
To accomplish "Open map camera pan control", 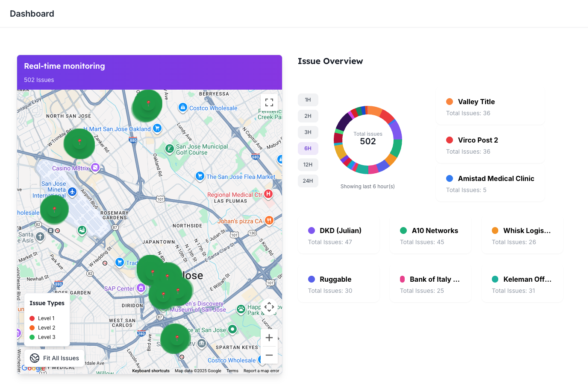I will click(x=269, y=307).
